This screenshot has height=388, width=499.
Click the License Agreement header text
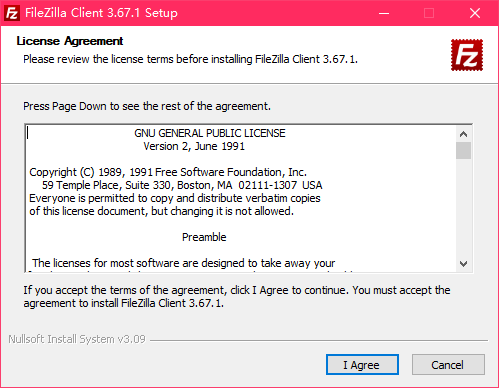coord(70,41)
